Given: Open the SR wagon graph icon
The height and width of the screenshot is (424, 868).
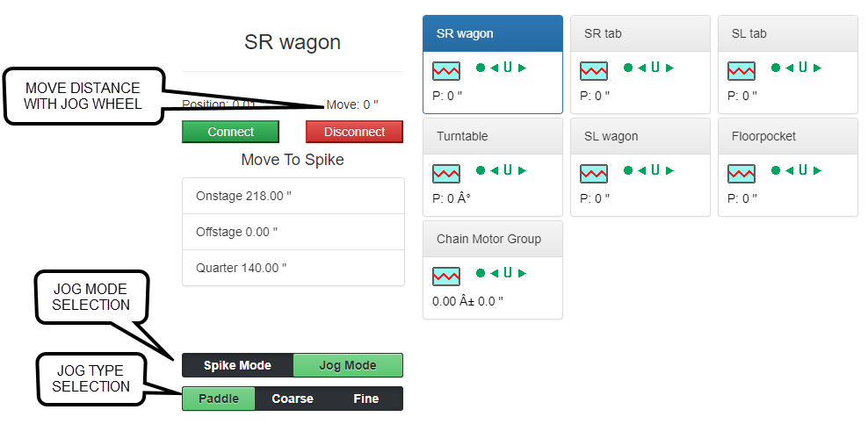Looking at the screenshot, I should coord(446,69).
